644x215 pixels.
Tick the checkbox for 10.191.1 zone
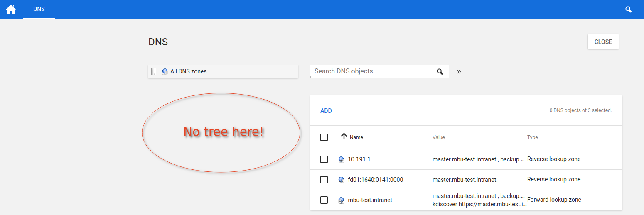pos(324,159)
